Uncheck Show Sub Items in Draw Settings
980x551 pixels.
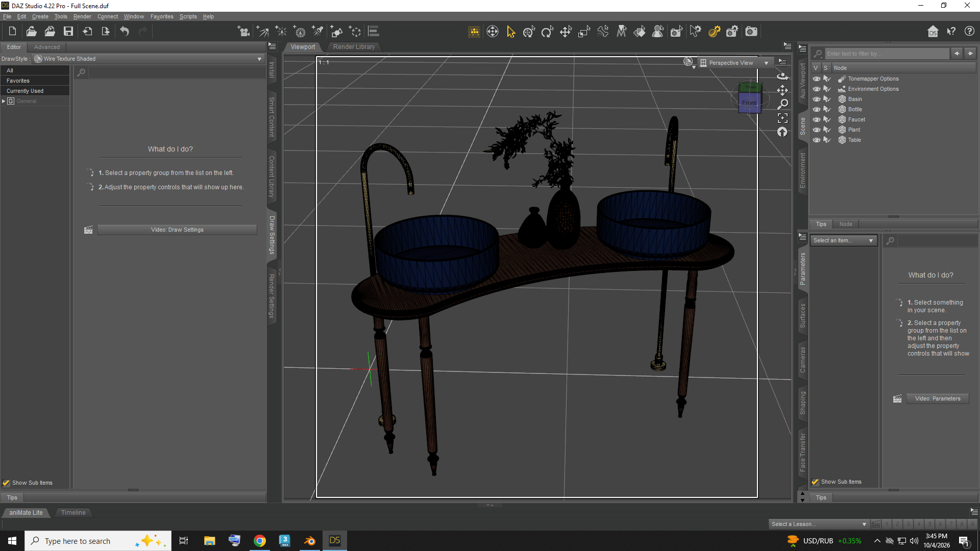pyautogui.click(x=6, y=483)
